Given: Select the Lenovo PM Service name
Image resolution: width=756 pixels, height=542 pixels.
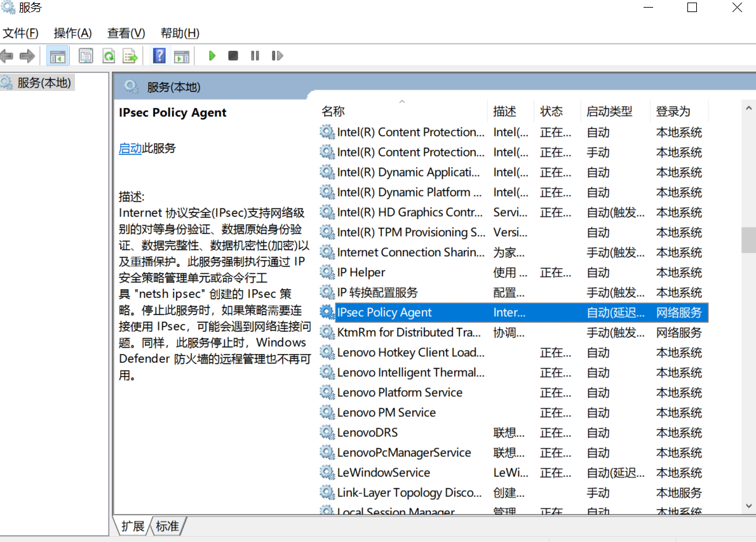Looking at the screenshot, I should point(387,412).
